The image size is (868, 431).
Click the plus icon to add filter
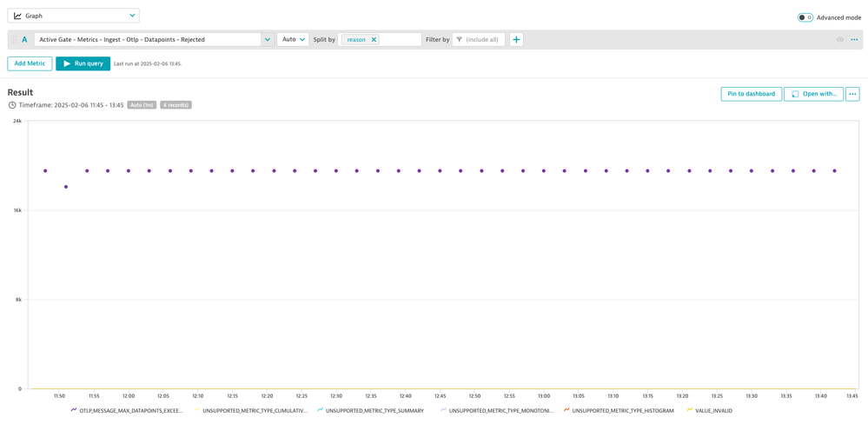tap(516, 40)
